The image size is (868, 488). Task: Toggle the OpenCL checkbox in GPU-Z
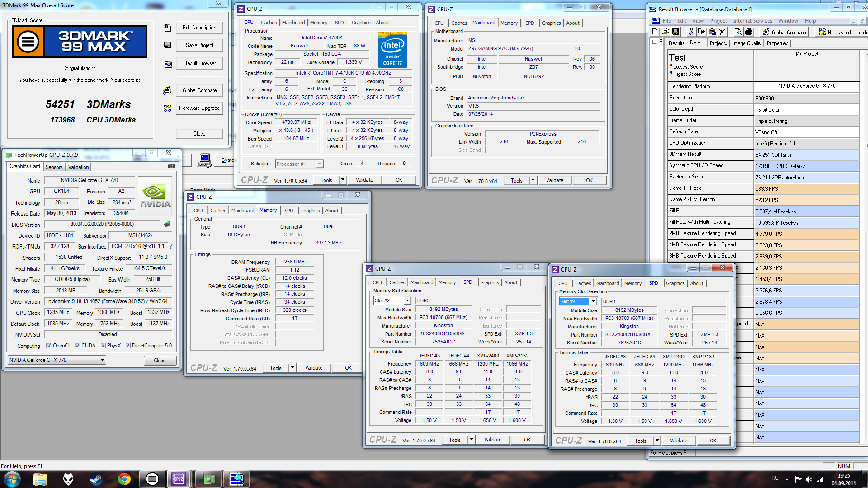point(49,346)
